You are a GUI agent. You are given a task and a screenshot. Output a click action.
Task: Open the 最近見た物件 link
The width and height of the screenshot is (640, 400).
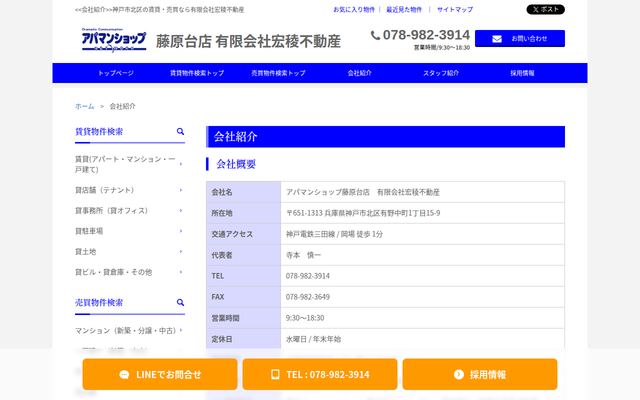coord(404,9)
